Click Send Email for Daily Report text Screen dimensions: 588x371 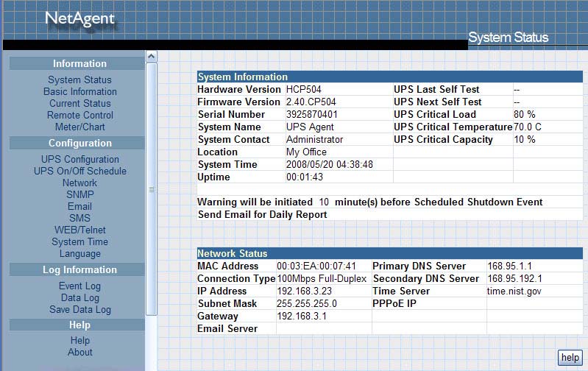(263, 214)
